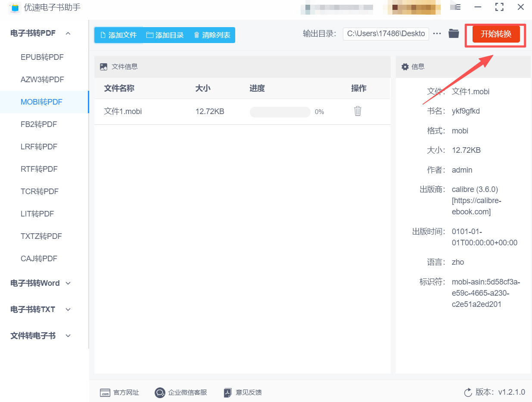Viewport: 532px width, 402px height.
Task: Choose CAJ转PDF conversion option
Action: pos(39,259)
